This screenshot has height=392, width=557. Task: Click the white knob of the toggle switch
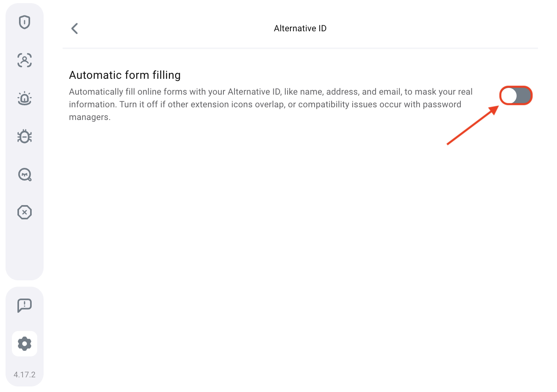tap(509, 95)
